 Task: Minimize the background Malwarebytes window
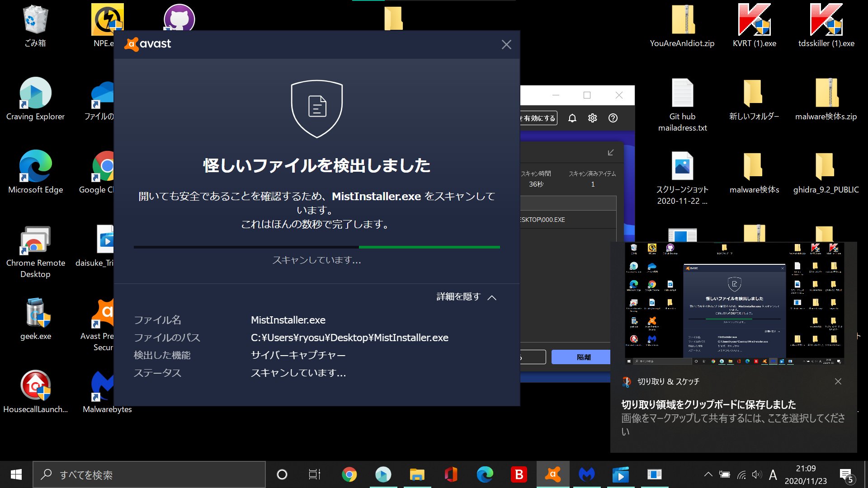(x=556, y=95)
